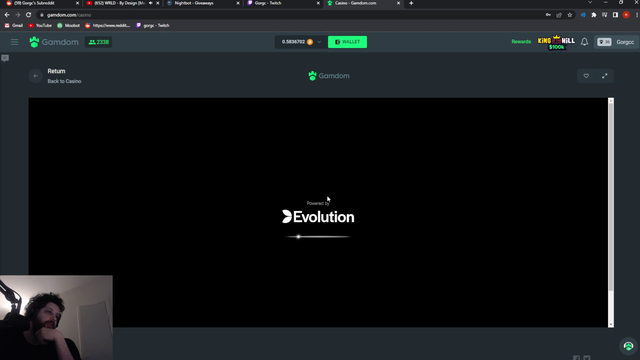Open chat panel icon on left edge

coord(5,58)
